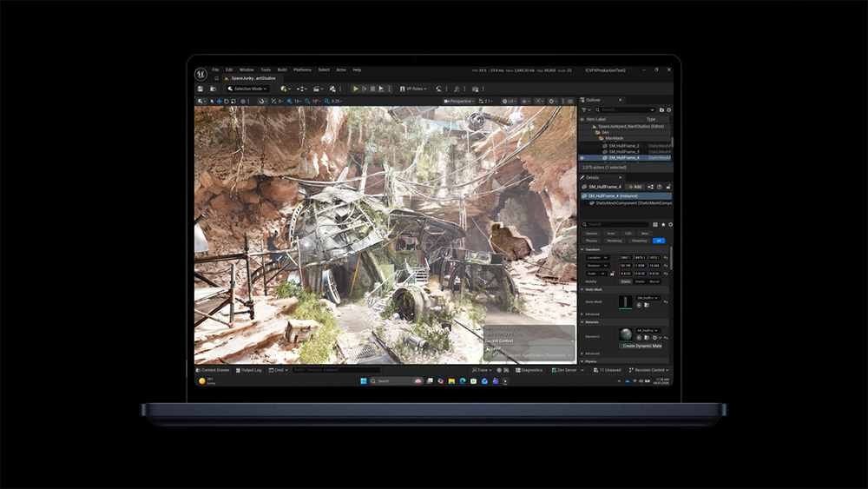Toggle scale snapping icon beside 0.25
Viewport: 868px width, 489px height.
click(327, 102)
